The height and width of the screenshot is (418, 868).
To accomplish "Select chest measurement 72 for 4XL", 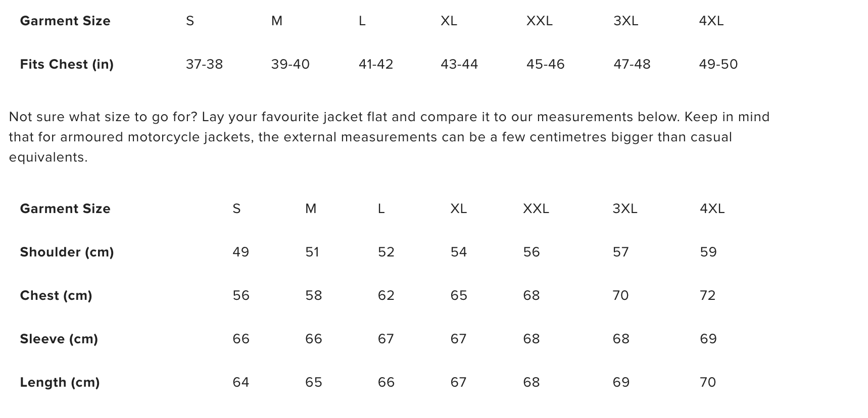I will (707, 295).
